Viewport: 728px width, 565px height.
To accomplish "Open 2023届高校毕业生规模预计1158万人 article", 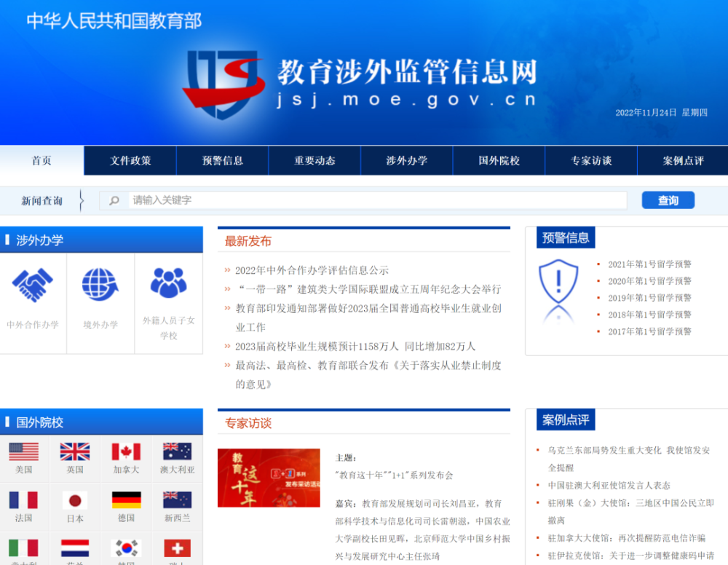I will point(355,347).
